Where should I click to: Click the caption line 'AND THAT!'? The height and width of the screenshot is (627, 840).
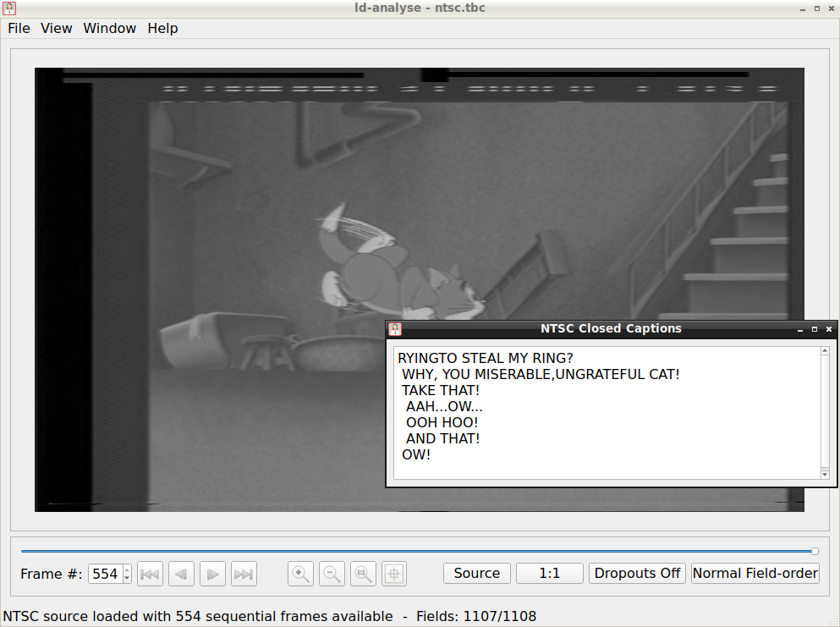(442, 438)
